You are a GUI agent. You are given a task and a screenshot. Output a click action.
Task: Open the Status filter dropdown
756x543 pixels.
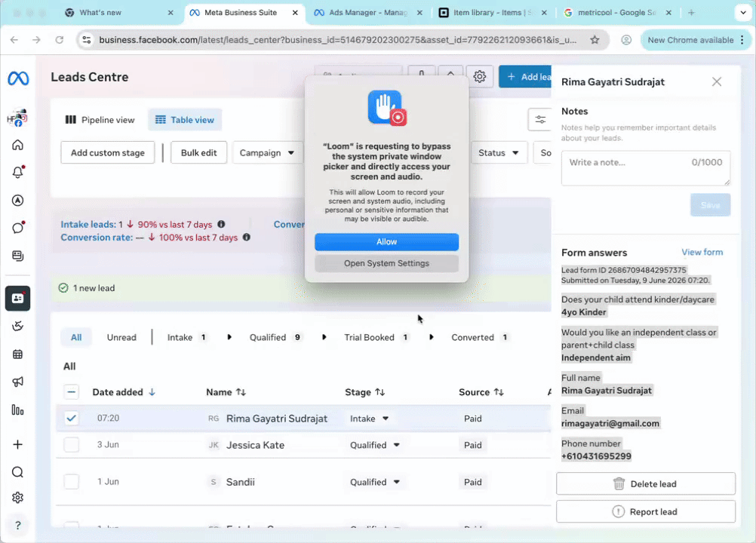(x=499, y=153)
